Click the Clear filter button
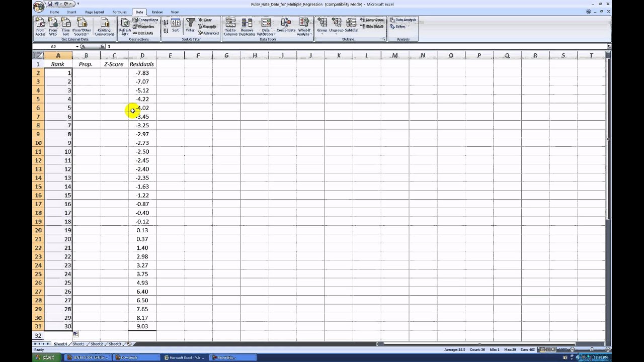644x362 pixels. pos(205,20)
